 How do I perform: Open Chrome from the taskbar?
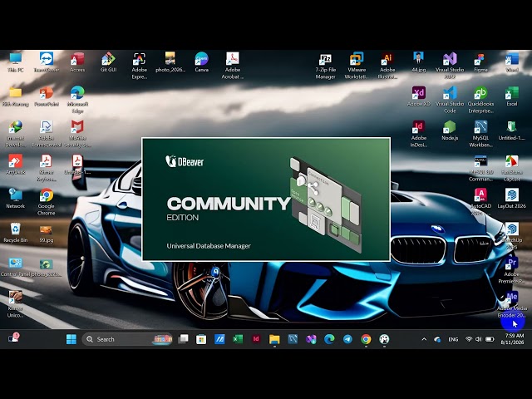(x=366, y=339)
